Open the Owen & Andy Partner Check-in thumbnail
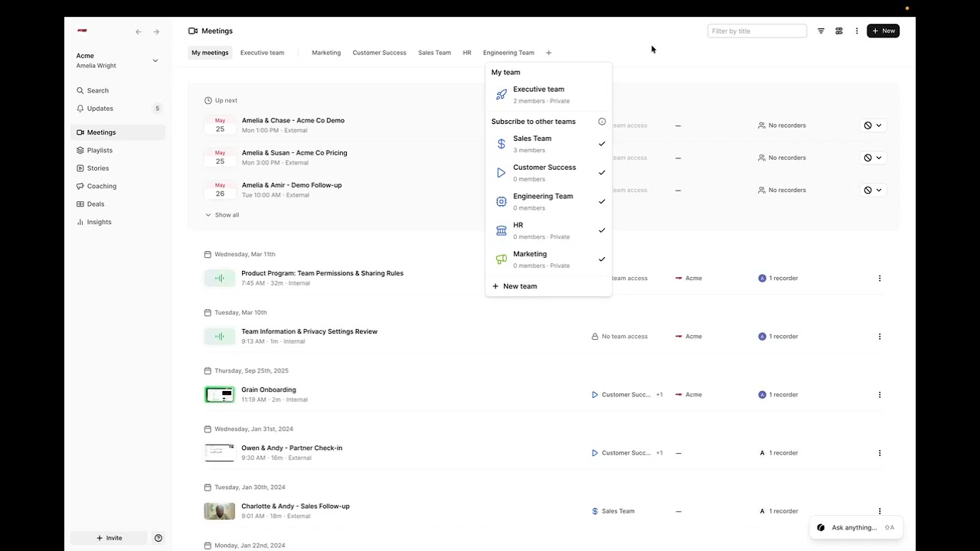The width and height of the screenshot is (980, 551). tap(220, 453)
